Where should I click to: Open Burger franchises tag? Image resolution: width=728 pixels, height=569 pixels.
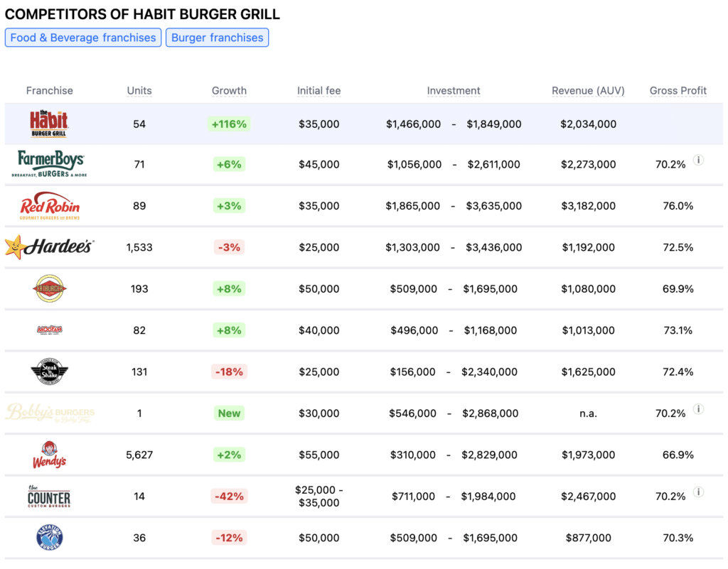point(218,38)
